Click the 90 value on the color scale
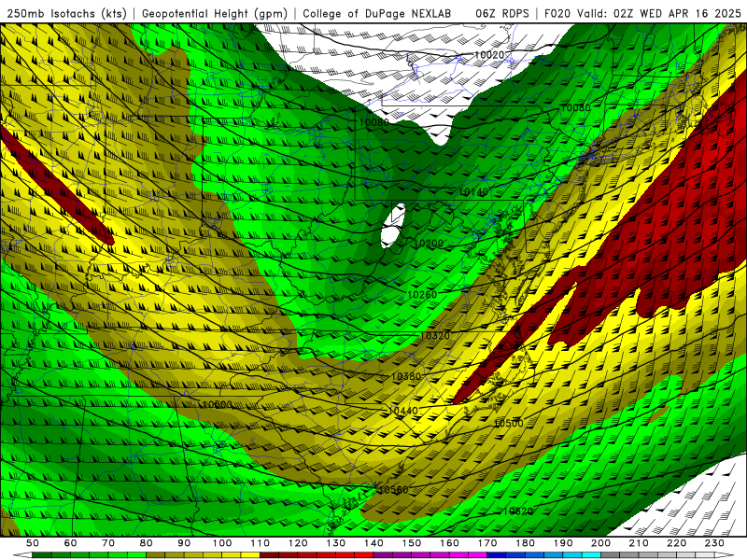The height and width of the screenshot is (560, 747). 184,543
